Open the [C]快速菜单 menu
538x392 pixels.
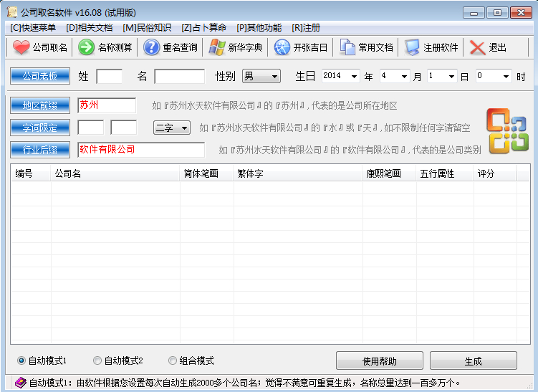tap(33, 27)
